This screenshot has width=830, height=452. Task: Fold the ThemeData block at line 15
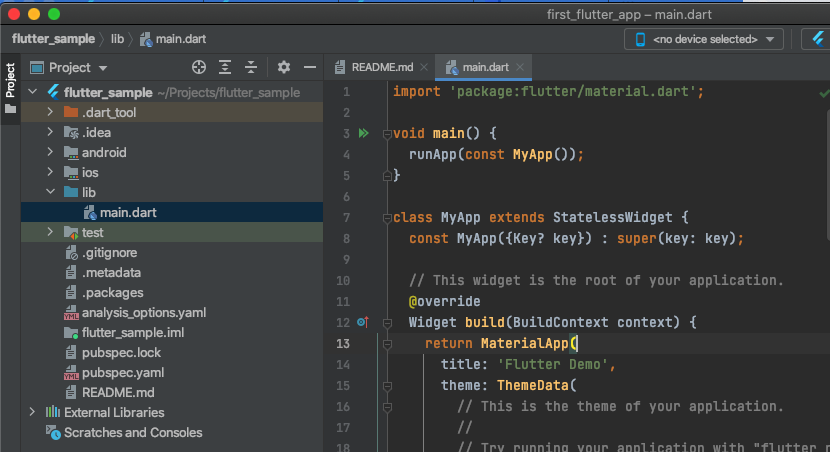(x=387, y=386)
